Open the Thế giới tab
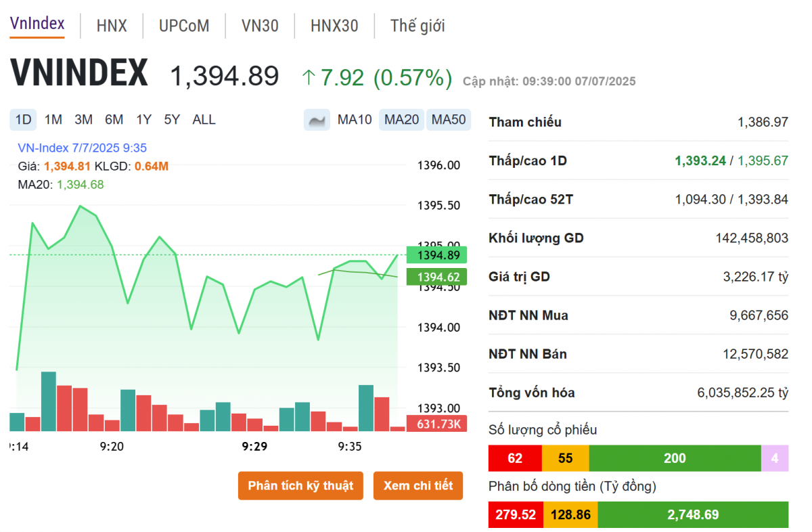812x532 pixels. [x=418, y=26]
